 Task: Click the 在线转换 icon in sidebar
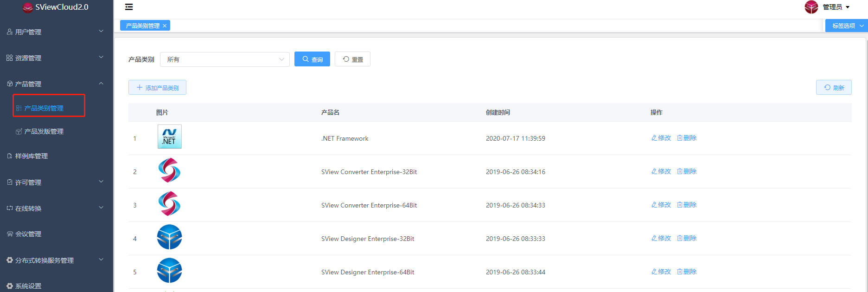tap(9, 208)
